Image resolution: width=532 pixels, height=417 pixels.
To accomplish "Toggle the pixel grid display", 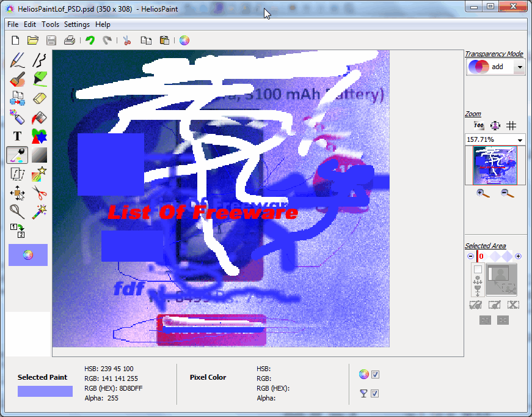I will [x=511, y=125].
